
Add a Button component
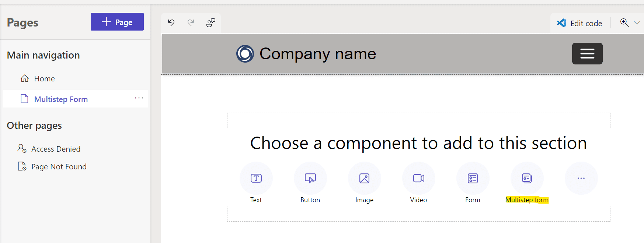pyautogui.click(x=310, y=178)
